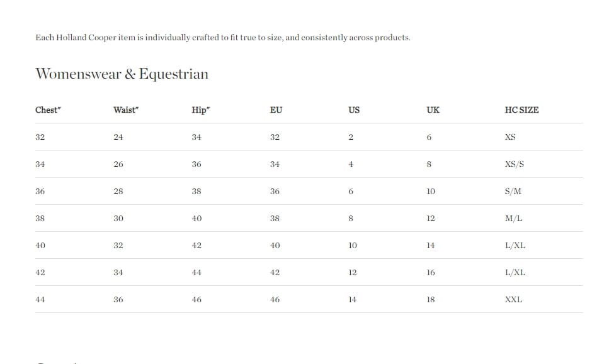Image resolution: width=592 pixels, height=364 pixels.
Task: Click the Chest column header
Action: click(48, 110)
